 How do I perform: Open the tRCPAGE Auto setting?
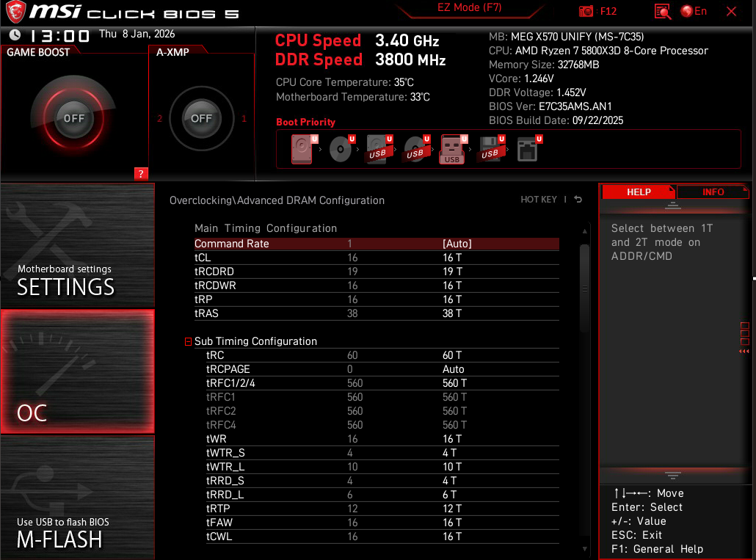pyautogui.click(x=453, y=370)
